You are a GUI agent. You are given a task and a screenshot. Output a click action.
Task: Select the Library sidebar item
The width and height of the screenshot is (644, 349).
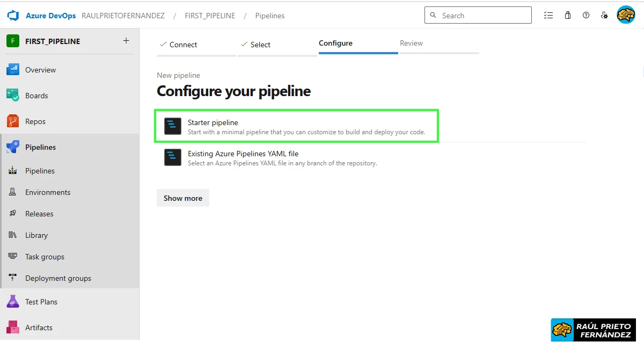(x=36, y=235)
